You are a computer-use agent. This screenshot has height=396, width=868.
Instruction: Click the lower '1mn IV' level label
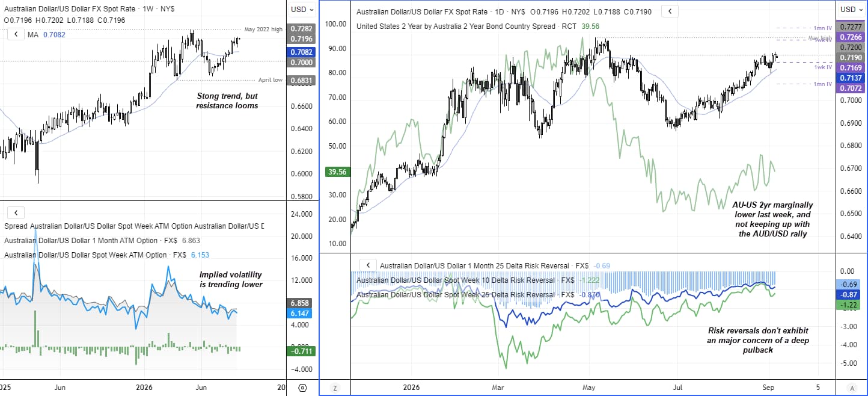coord(823,84)
